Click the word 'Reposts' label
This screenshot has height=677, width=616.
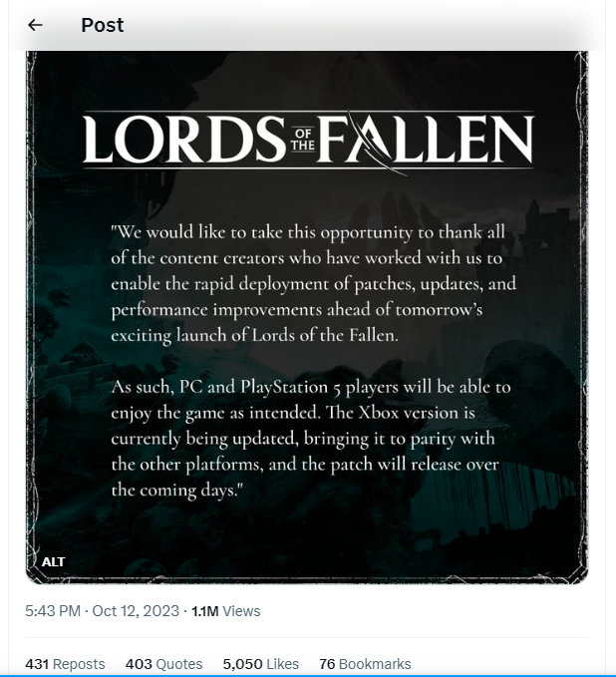pyautogui.click(x=79, y=664)
